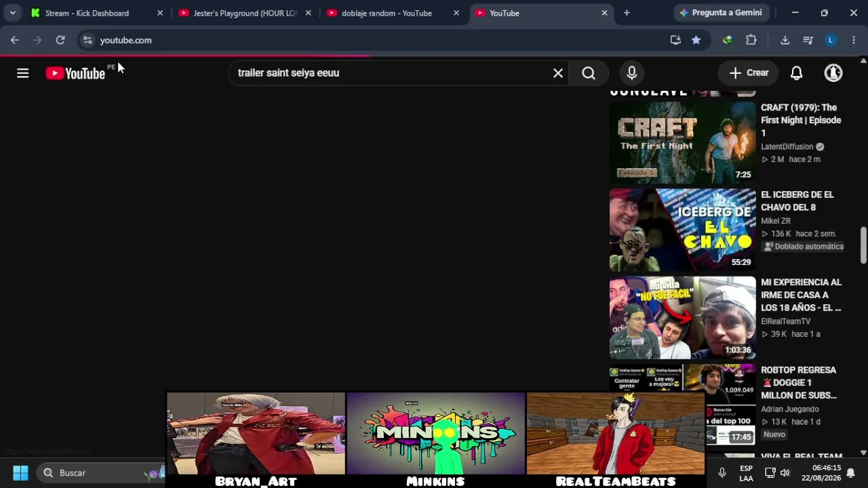Viewport: 868px width, 488px height.
Task: Visit the ElRealTeamTV channel
Action: [786, 321]
